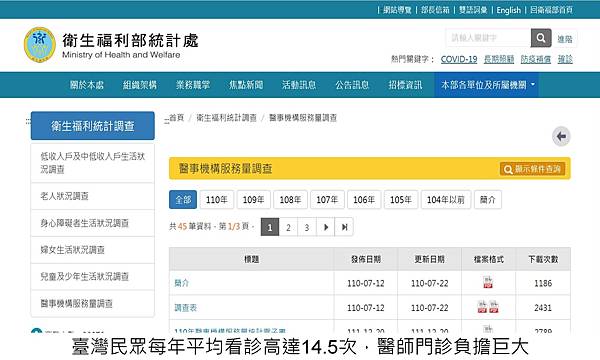Focus the keyword search field
The width and height of the screenshot is (600, 360).
(488, 38)
